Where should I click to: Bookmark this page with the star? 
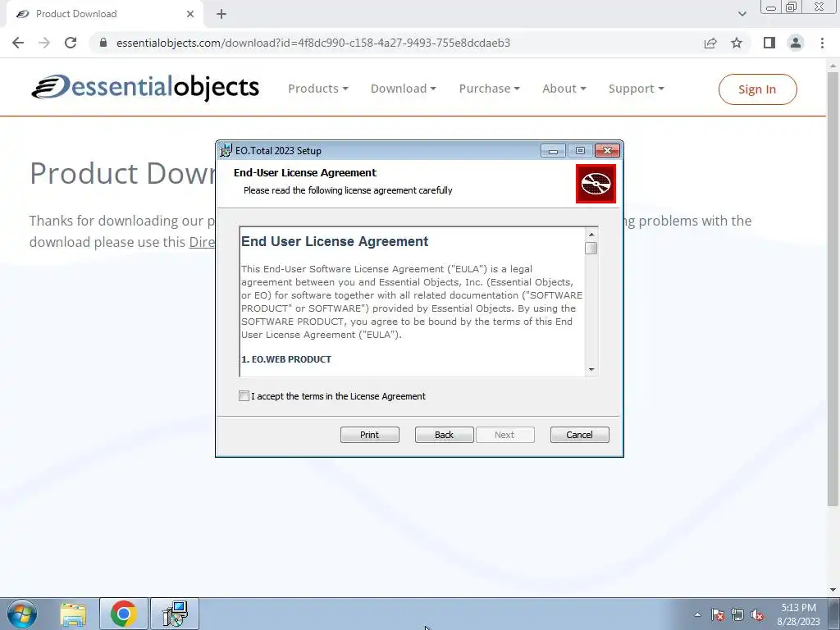click(737, 43)
